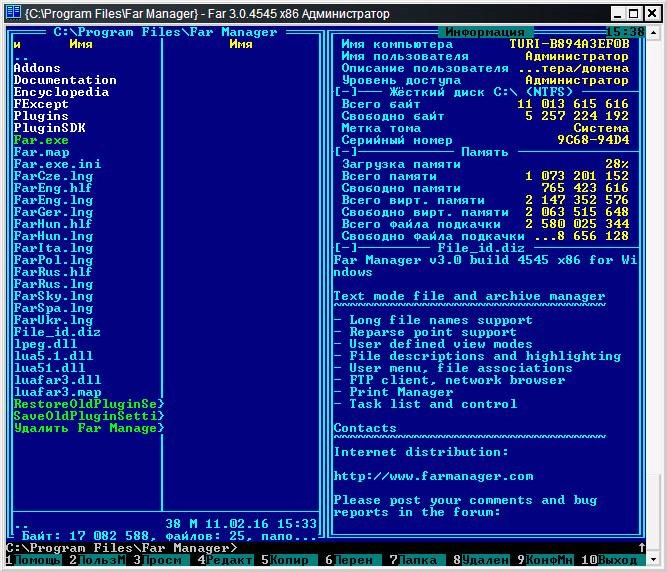Collapse the Память info section
667x572 pixels.
pos(346,152)
